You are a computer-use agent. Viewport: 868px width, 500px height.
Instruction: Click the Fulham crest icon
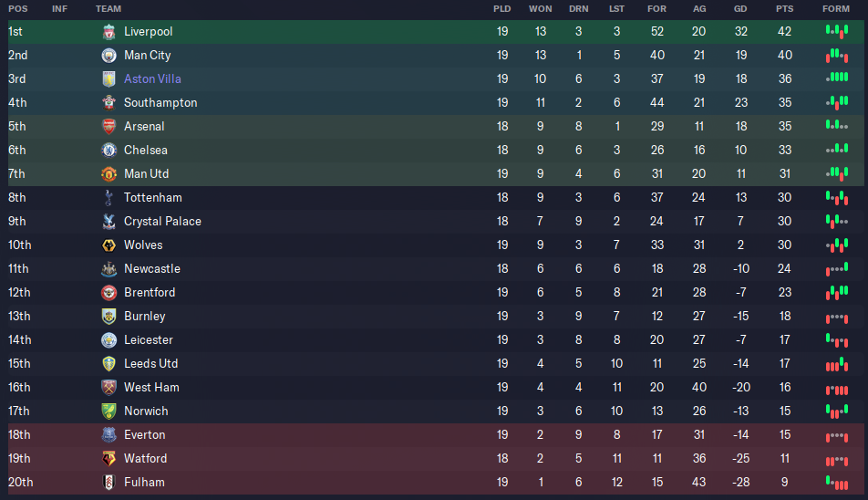coord(108,483)
